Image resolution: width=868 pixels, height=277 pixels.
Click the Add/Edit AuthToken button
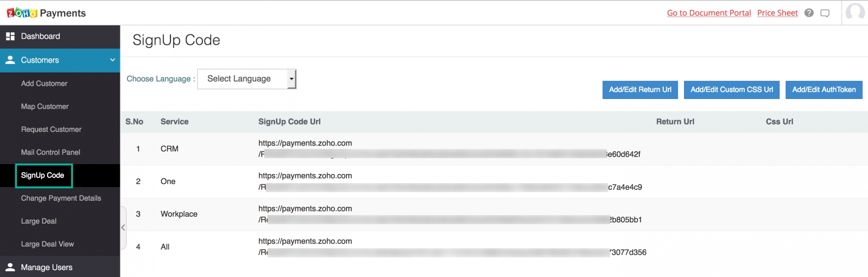[824, 90]
